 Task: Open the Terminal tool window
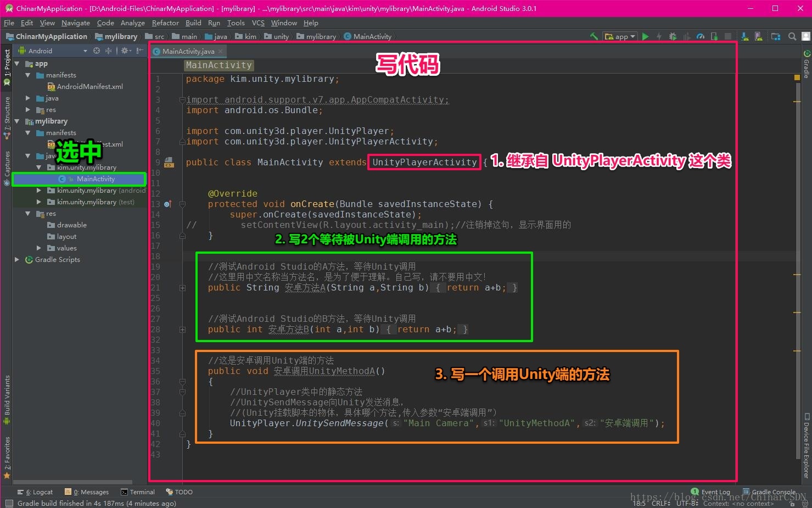pos(138,492)
